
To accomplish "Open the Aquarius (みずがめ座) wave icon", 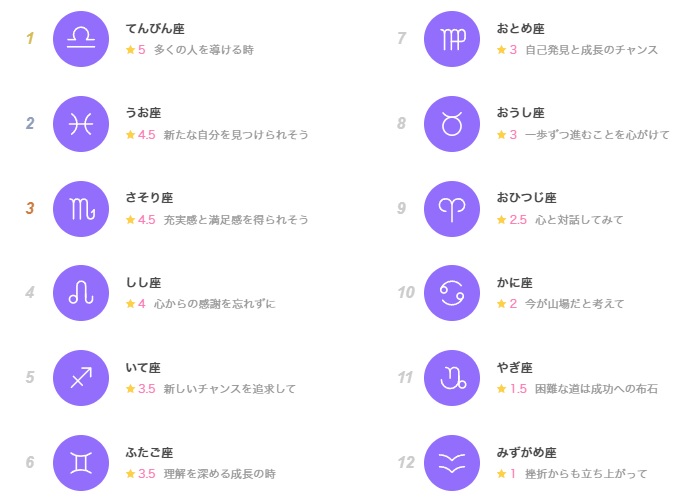I will [x=452, y=463].
